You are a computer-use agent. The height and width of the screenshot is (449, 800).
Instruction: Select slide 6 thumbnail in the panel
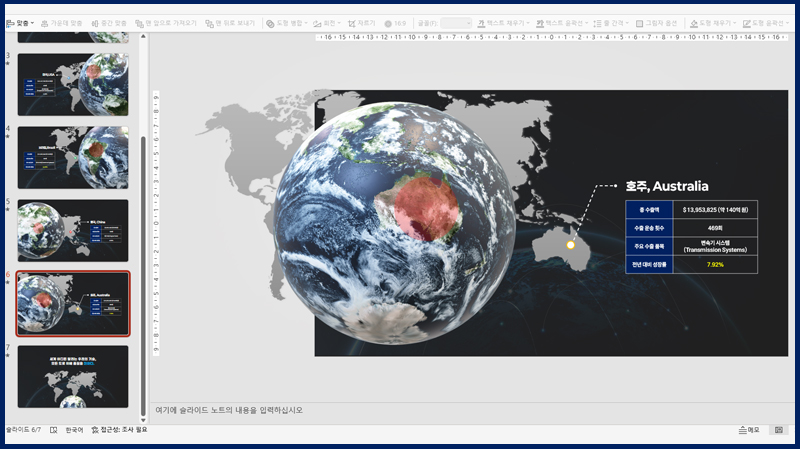pos(73,304)
